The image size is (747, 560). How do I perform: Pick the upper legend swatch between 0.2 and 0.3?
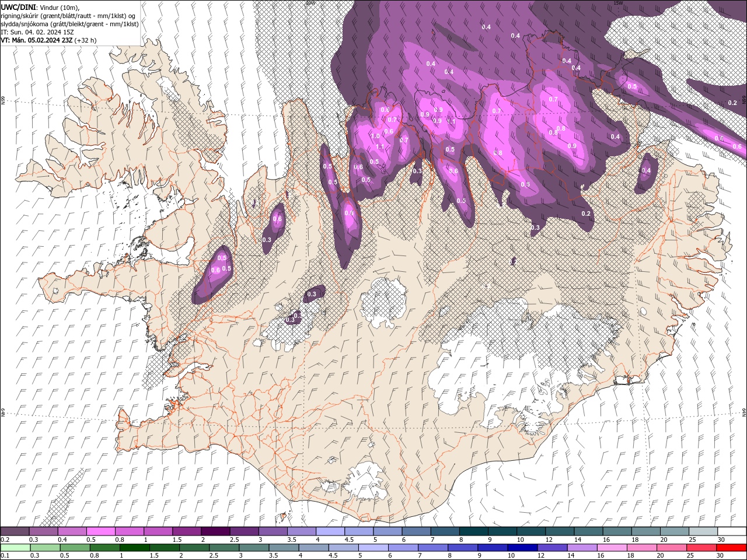[x=15, y=531]
